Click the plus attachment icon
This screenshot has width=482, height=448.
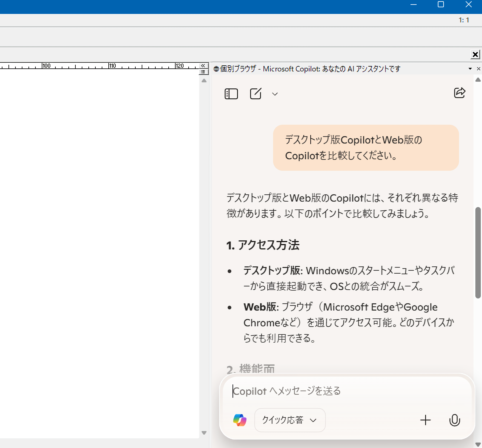pyautogui.click(x=425, y=420)
